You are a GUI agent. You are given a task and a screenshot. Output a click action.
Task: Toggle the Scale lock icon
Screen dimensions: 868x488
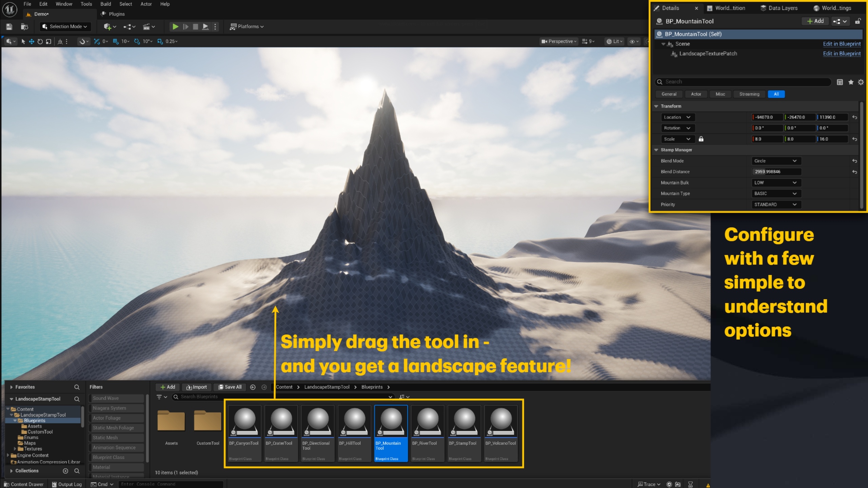(x=701, y=139)
